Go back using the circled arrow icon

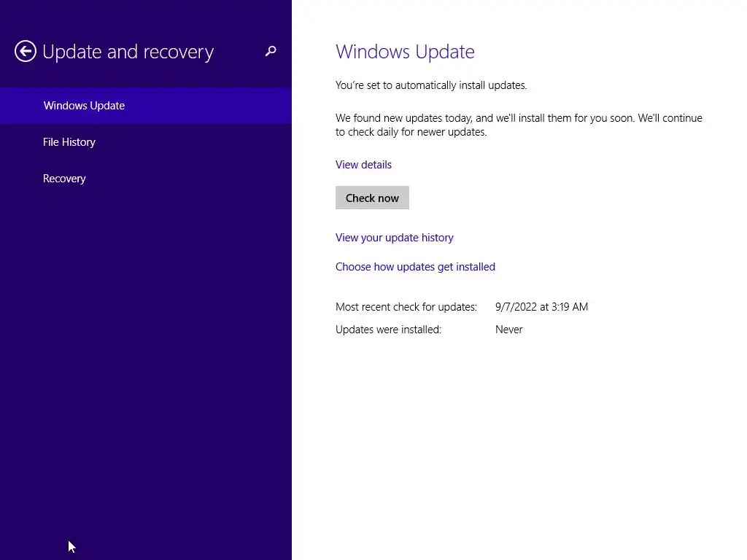point(26,52)
